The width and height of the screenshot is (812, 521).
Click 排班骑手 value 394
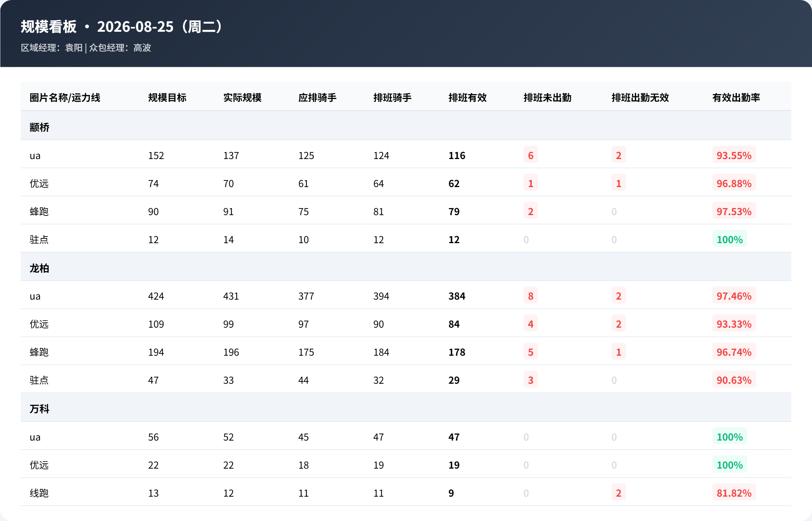point(381,296)
